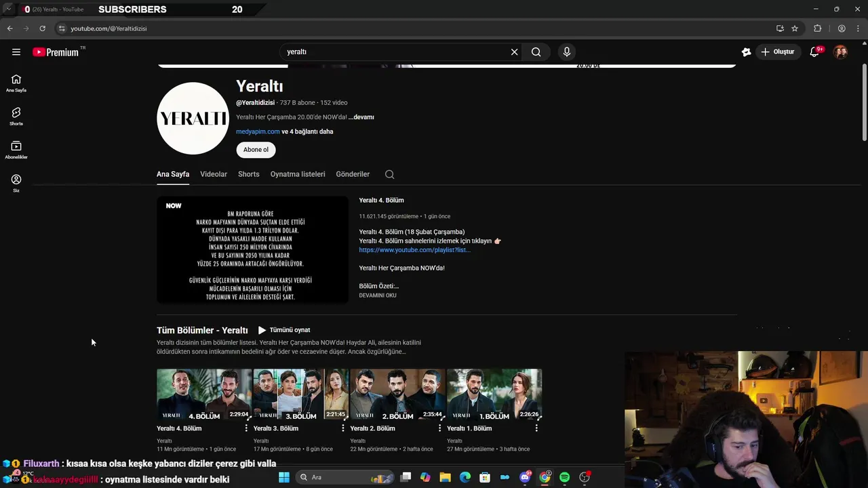Open Chrome three-dot menu
Image resolution: width=868 pixels, height=488 pixels.
859,28
